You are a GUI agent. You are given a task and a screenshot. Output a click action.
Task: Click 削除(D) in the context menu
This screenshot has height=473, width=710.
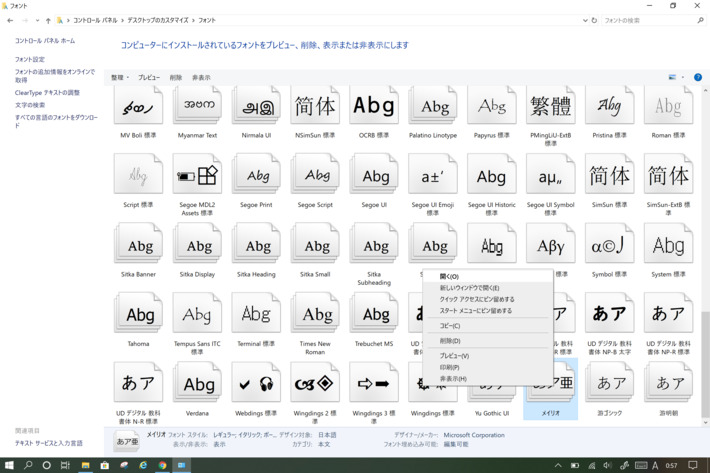tap(450, 341)
